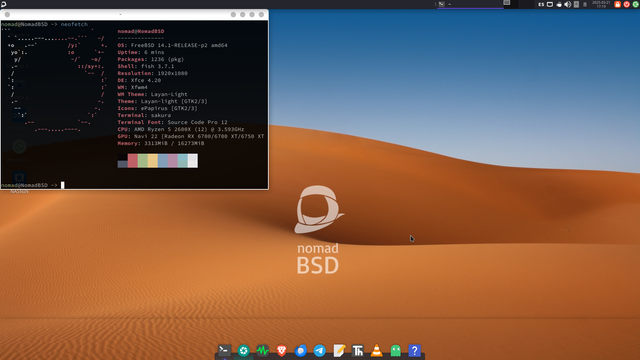Open the blue help question-mark icon
The width and height of the screenshot is (640, 360).
click(414, 350)
